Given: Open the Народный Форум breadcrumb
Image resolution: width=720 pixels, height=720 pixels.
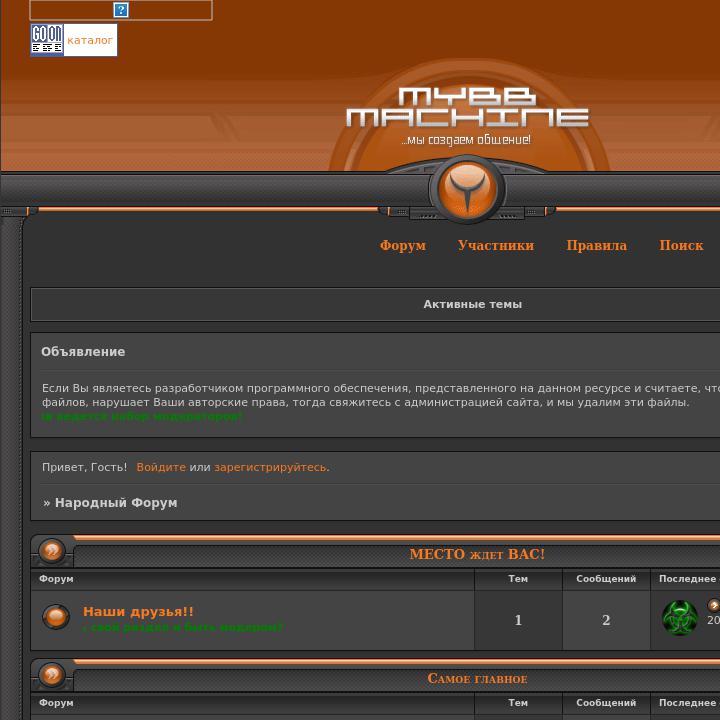Looking at the screenshot, I should 116,502.
